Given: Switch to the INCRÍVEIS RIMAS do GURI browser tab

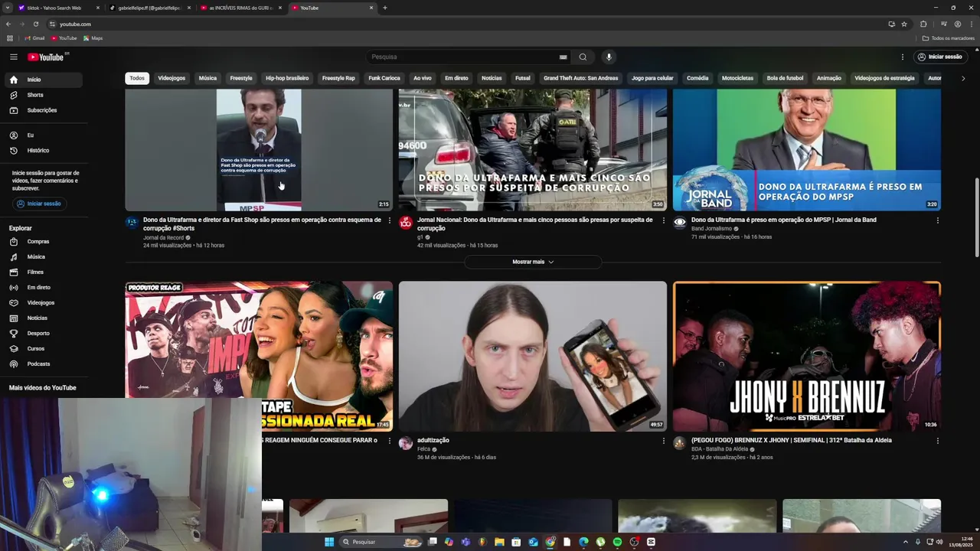Looking at the screenshot, I should (240, 8).
